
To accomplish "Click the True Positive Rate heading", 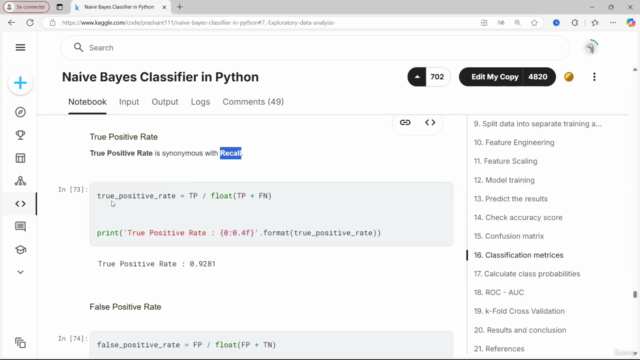I will (124, 137).
